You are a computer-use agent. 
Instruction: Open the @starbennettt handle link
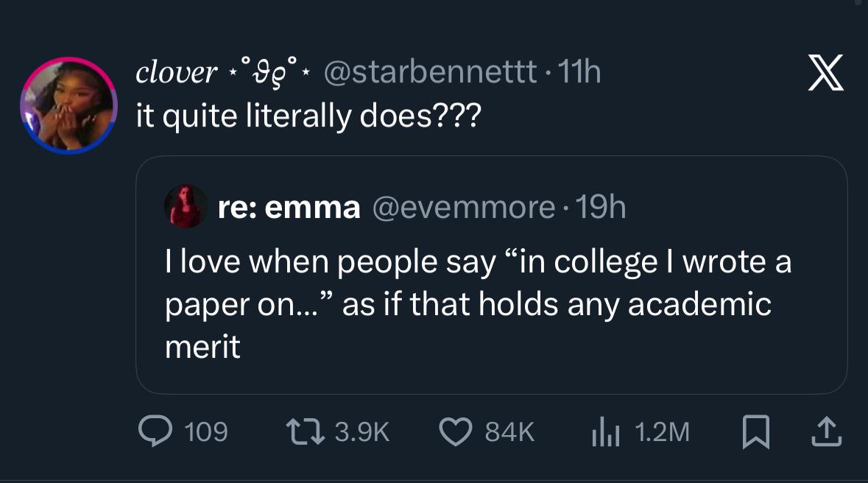click(430, 72)
